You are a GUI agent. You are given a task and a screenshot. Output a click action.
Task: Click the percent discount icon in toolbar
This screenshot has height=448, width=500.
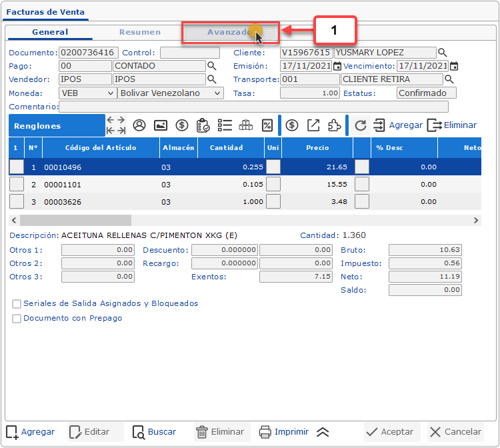[x=267, y=125]
